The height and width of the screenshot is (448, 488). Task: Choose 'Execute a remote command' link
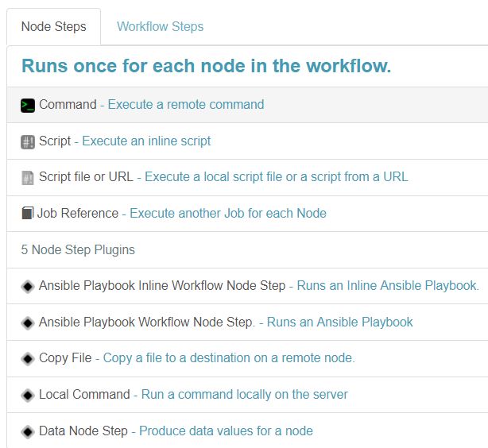click(186, 105)
